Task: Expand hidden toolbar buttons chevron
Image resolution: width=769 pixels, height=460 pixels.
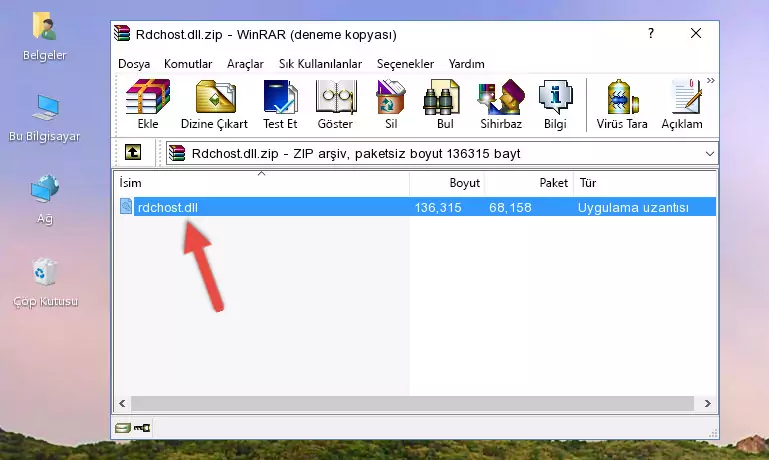Action: point(711,80)
